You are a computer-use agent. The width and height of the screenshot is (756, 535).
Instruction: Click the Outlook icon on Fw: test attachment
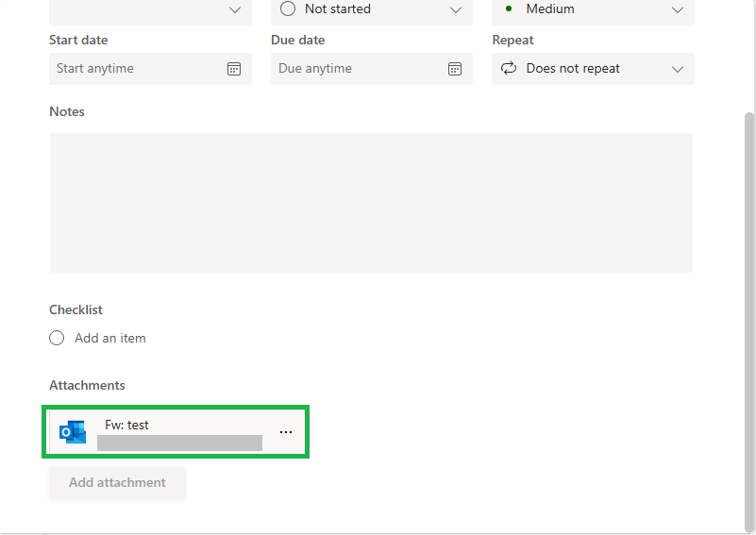pos(73,432)
